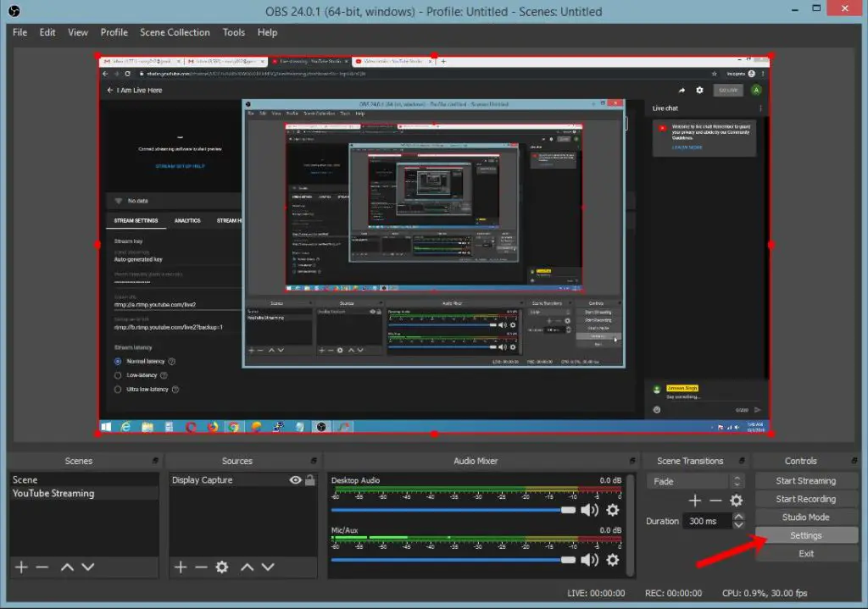This screenshot has width=868, height=609.
Task: Click the Duration 300 ms field
Action: pyautogui.click(x=708, y=521)
